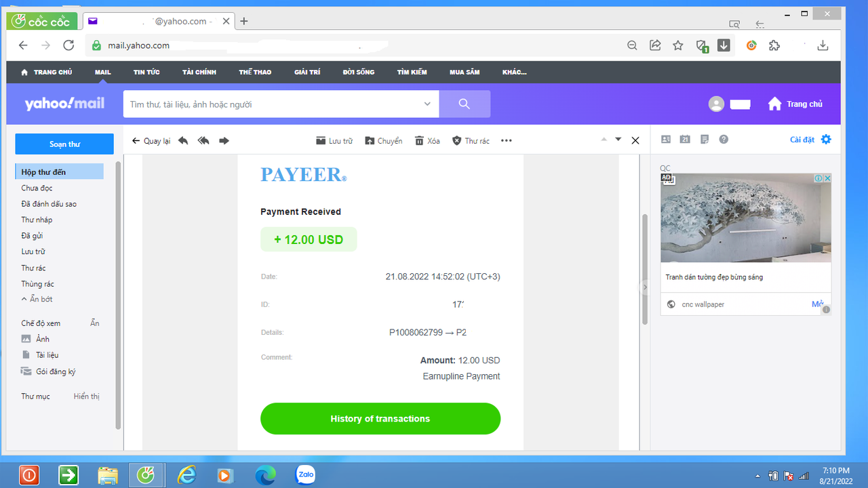This screenshot has width=868, height=488.
Task: Open THỂ THAO menu item
Action: 255,72
